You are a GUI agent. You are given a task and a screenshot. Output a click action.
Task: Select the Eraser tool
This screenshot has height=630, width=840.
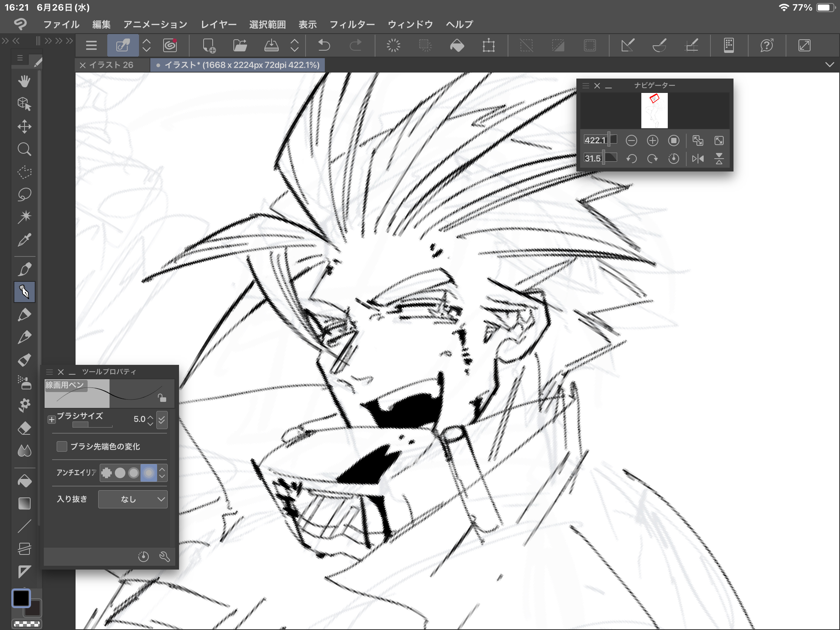pyautogui.click(x=24, y=428)
